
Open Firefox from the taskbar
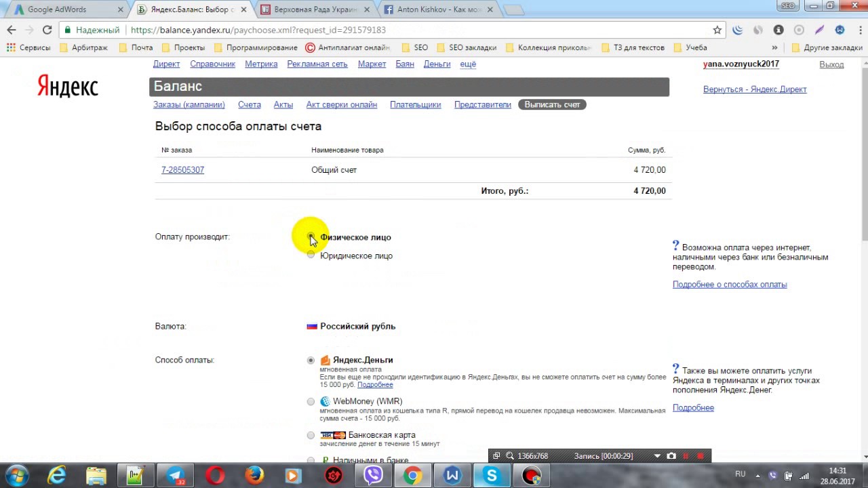pyautogui.click(x=254, y=476)
